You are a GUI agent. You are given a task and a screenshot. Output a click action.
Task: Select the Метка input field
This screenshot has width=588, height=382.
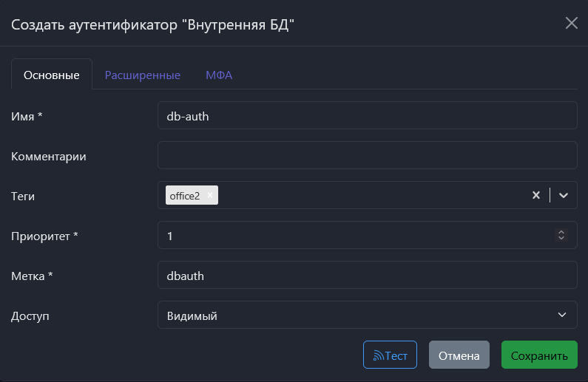367,275
